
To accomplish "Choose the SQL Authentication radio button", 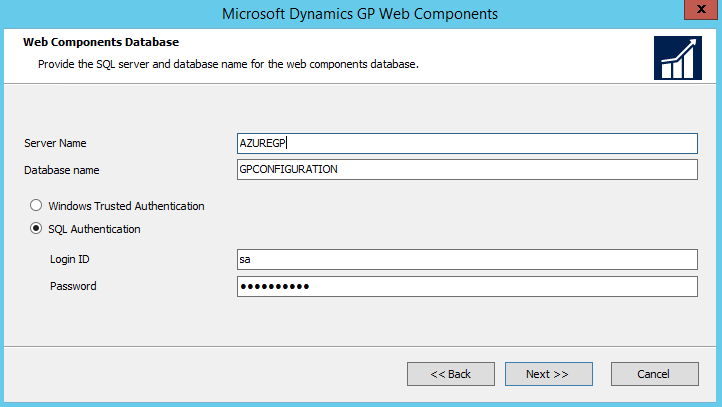I will pos(37,229).
